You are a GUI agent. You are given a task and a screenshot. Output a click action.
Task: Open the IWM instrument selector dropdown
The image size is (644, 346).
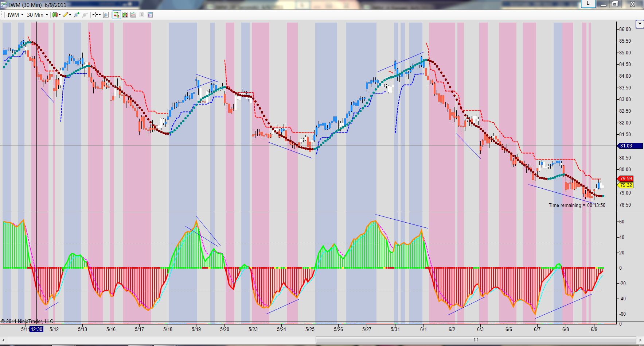[x=15, y=15]
